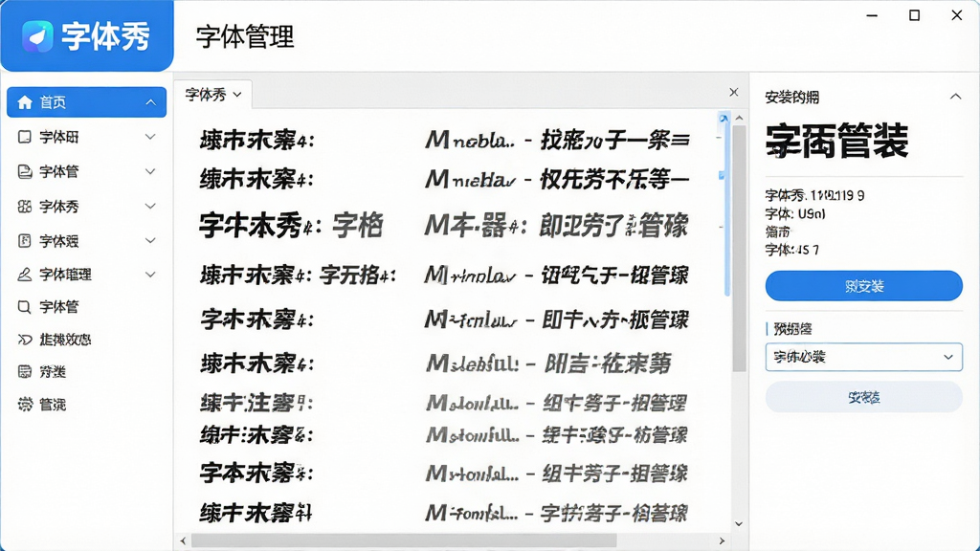Select the stamp icon in the sidebar

click(x=24, y=275)
